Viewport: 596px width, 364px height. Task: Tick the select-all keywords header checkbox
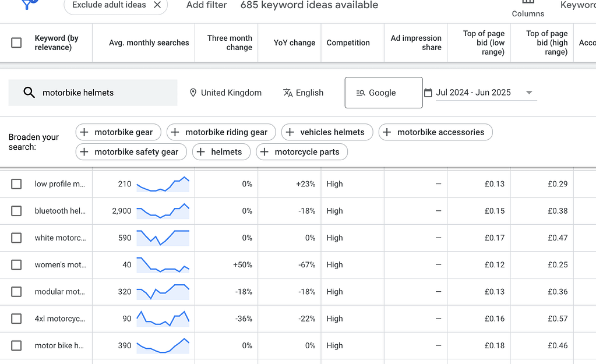point(16,43)
